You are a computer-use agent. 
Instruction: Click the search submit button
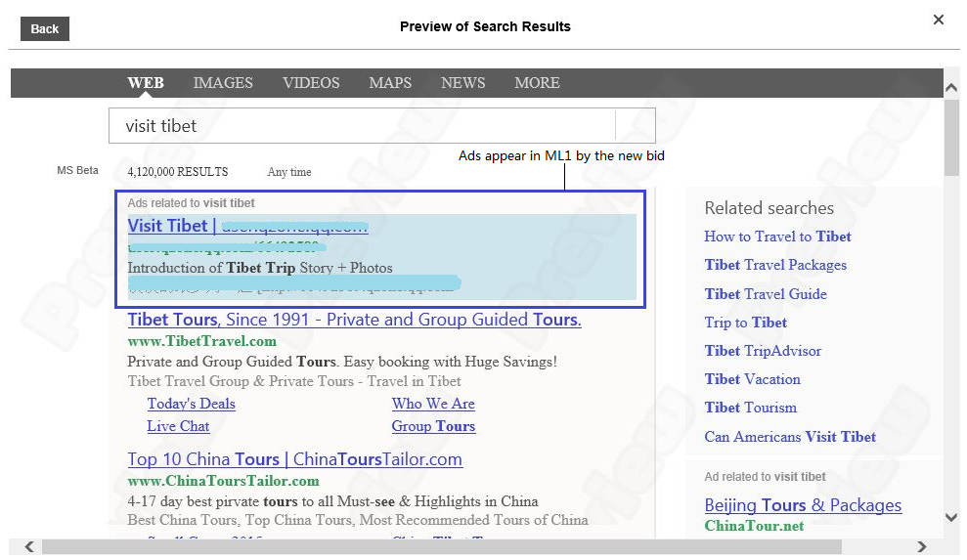pos(636,126)
